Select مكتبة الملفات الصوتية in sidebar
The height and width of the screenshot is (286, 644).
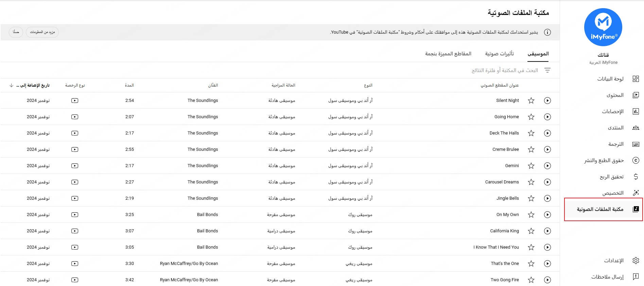tap(604, 209)
